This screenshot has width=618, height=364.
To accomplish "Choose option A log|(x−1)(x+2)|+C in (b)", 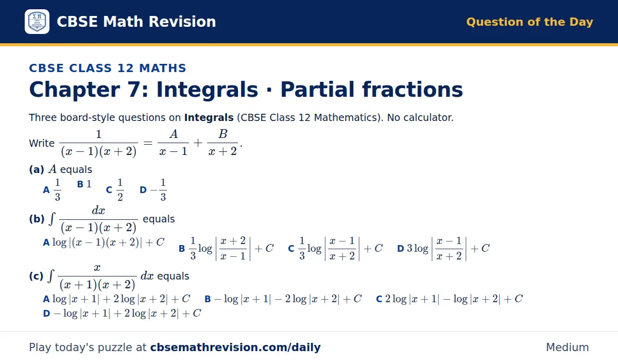I will [x=104, y=242].
